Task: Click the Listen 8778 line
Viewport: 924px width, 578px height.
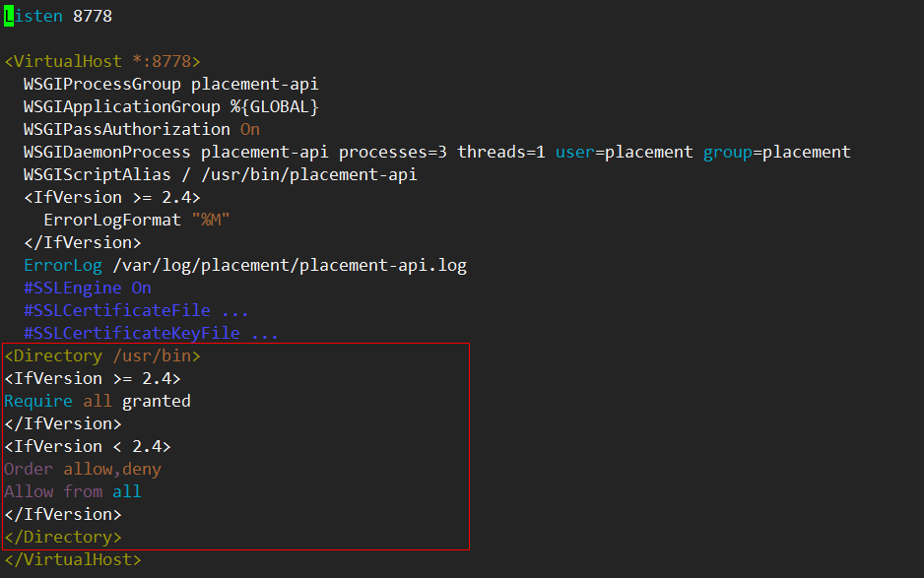Action: tap(58, 16)
